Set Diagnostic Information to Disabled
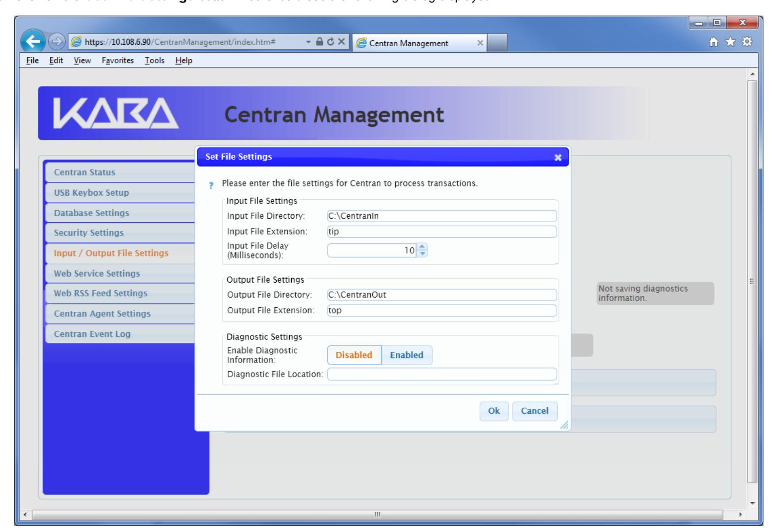This screenshot has height=532, width=772. pos(354,355)
